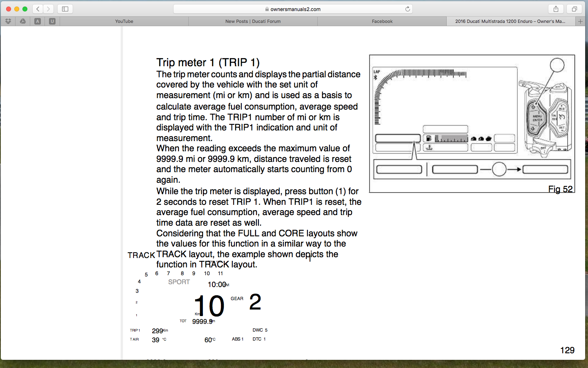
Task: Open the pinned Dropbox tab
Action: 8,21
